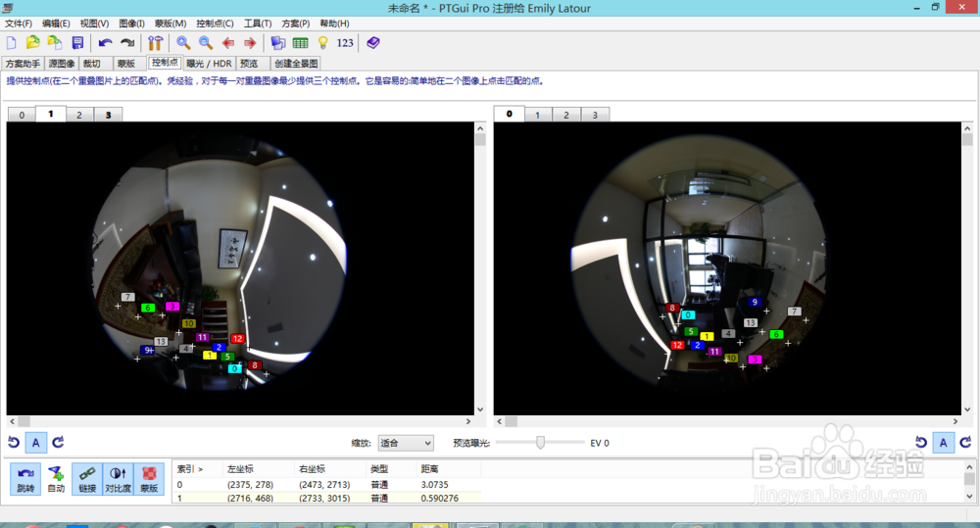Select image tab 0 in left pane
Image resolution: width=980 pixels, height=528 pixels.
pos(22,115)
